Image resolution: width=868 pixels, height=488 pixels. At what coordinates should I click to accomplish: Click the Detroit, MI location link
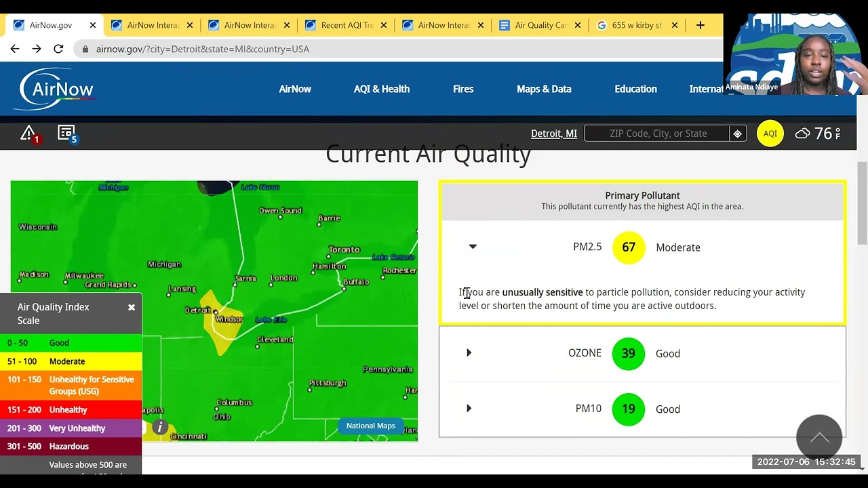click(x=553, y=134)
